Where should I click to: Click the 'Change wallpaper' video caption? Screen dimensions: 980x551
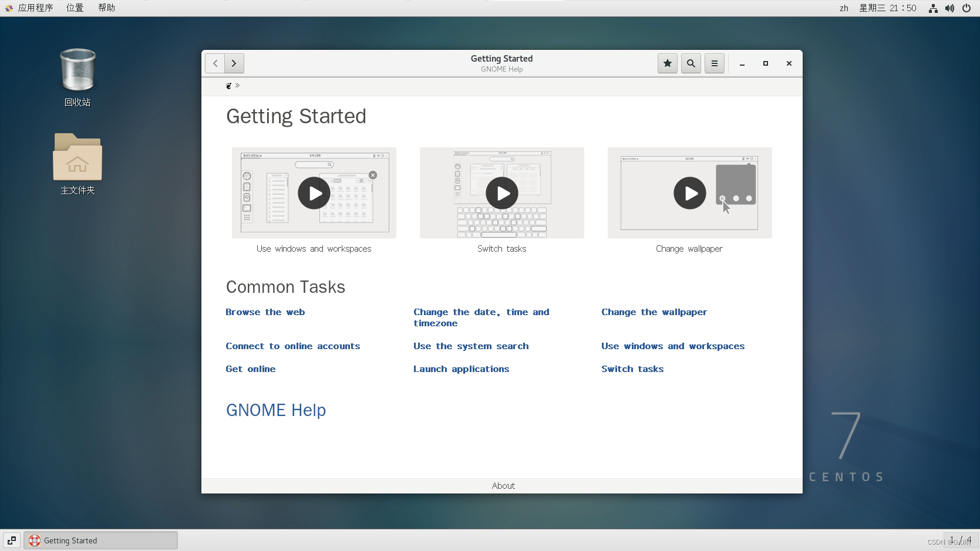pyautogui.click(x=689, y=249)
